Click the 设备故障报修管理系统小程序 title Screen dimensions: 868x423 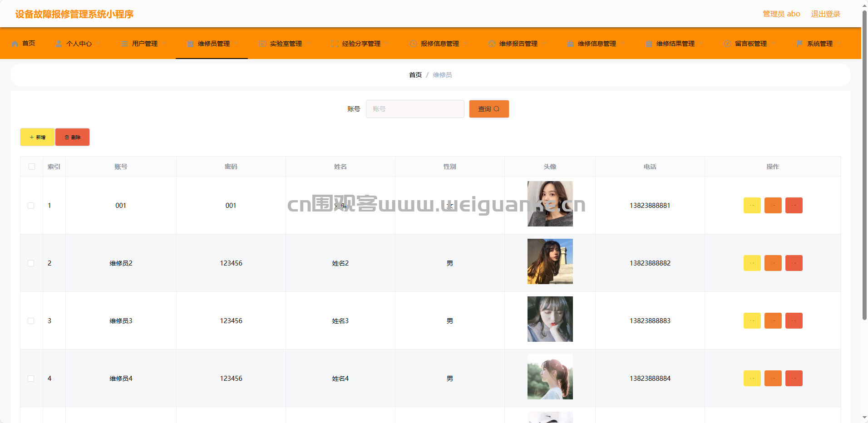[x=74, y=14]
